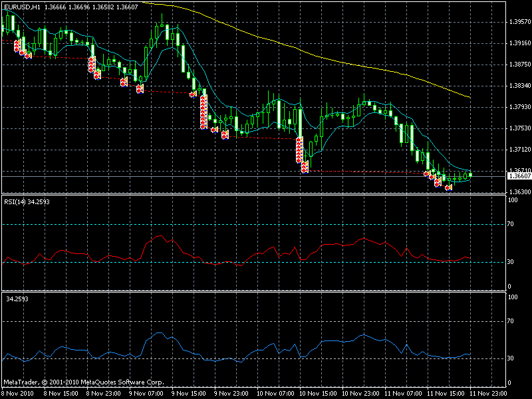Click the 100 level in bottom blue indicator window

tap(513, 297)
